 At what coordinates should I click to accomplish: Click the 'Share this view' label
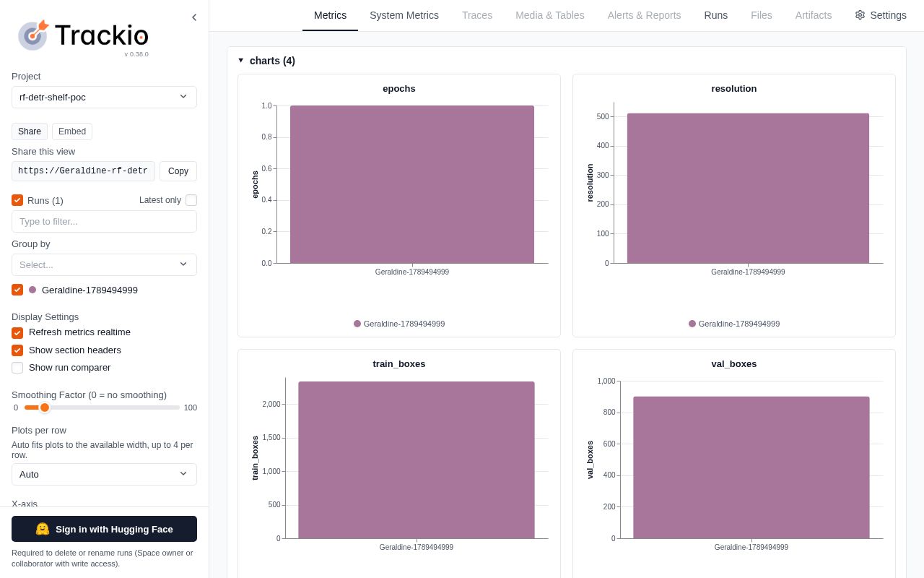[x=43, y=151]
